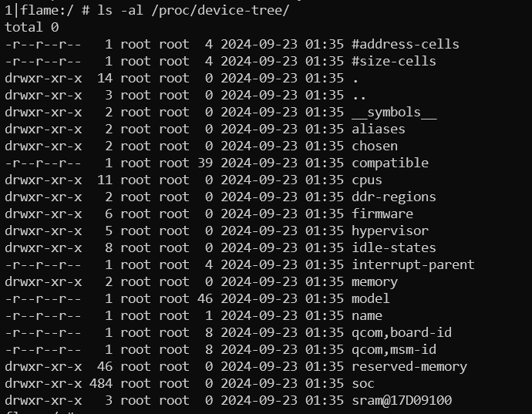This screenshot has height=414, width=532.
Task: Select the aliases directory entry
Action: 378,129
